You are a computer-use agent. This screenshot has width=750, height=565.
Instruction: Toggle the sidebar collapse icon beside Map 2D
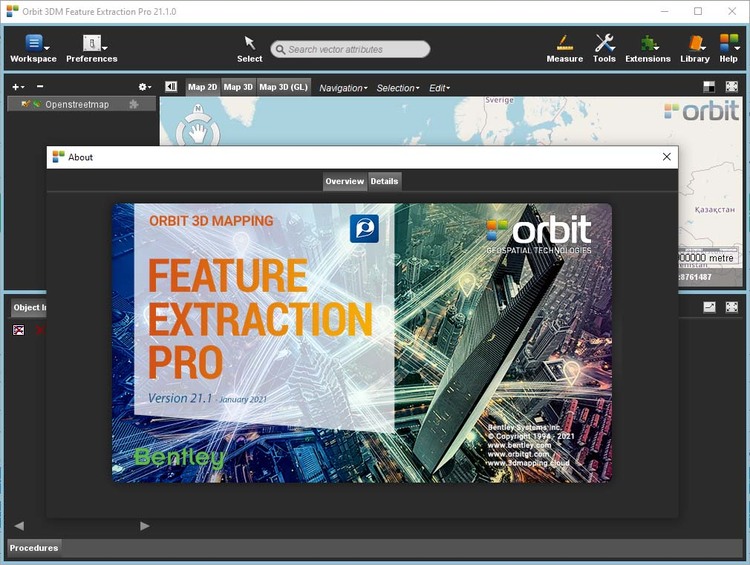[x=171, y=87]
